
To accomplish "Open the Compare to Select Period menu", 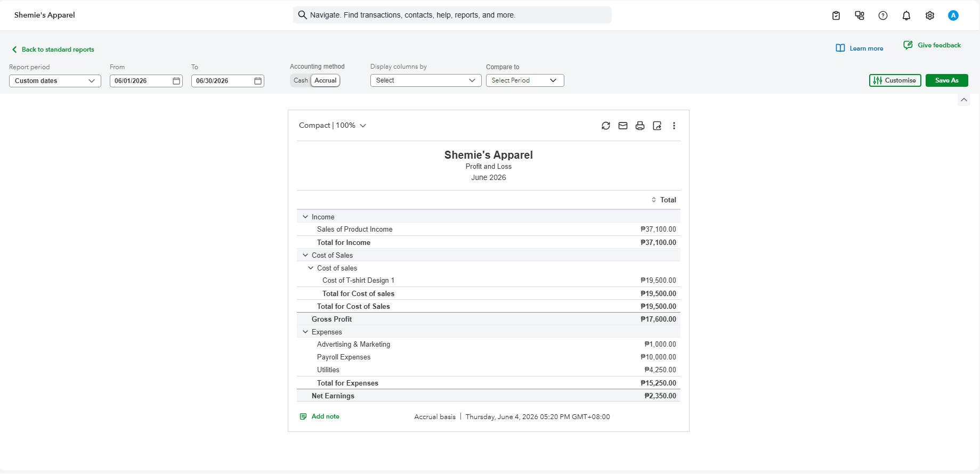I will [x=525, y=80].
